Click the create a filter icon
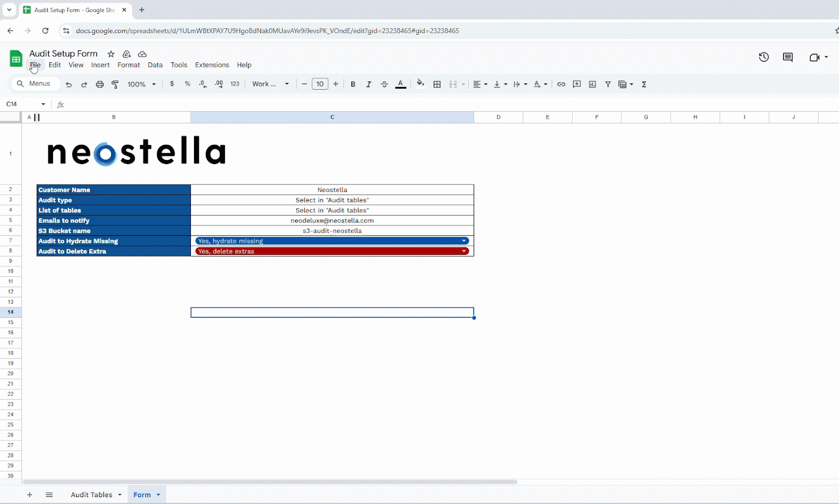Screen dimensions: 839x504 [x=608, y=84]
